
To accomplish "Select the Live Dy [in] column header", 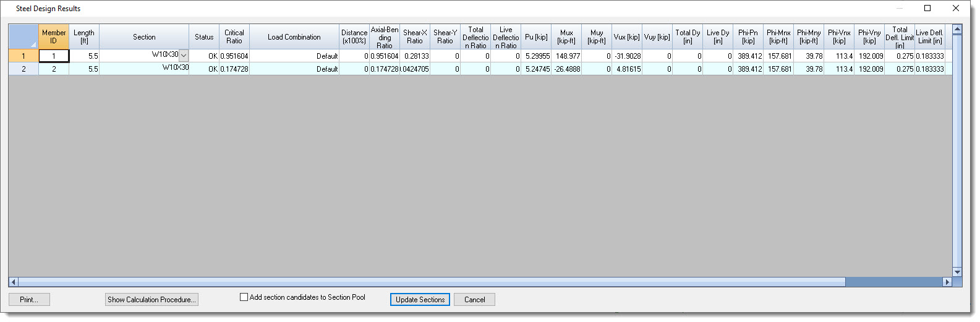I will (x=718, y=37).
